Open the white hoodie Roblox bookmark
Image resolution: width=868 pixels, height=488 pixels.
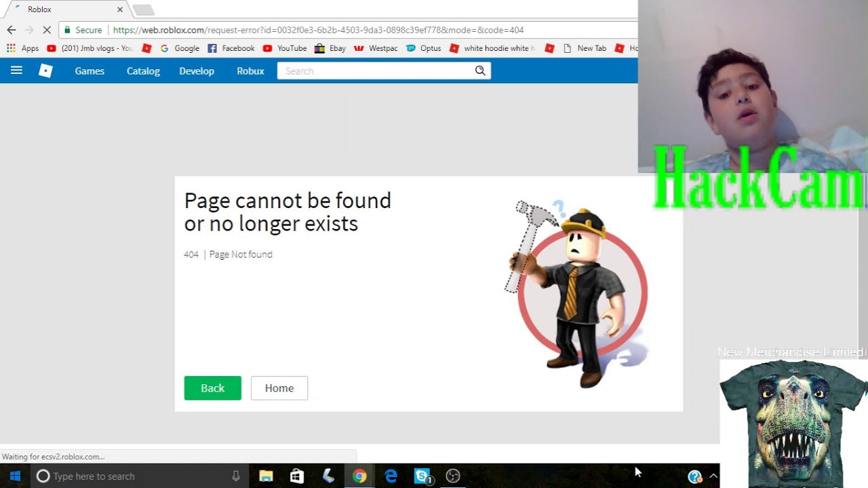(x=493, y=48)
